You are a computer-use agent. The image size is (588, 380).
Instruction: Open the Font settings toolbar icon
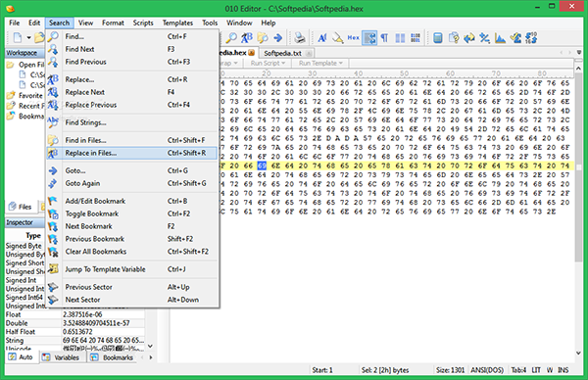tap(322, 37)
